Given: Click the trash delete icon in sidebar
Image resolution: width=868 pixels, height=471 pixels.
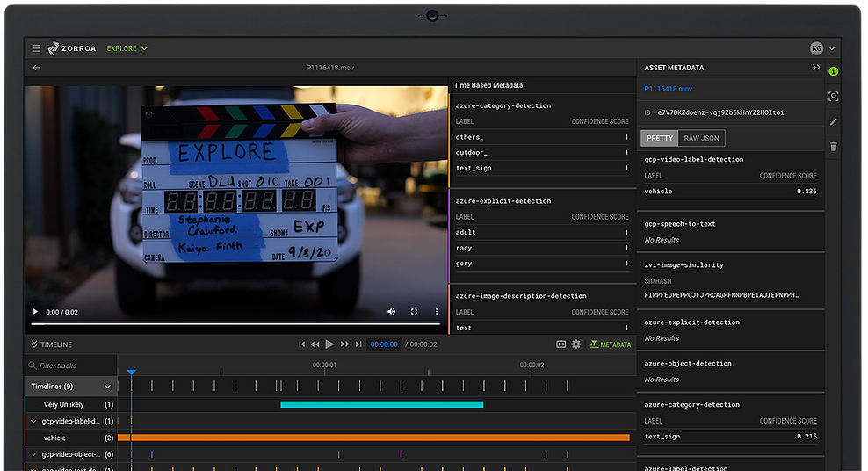Looking at the screenshot, I should pos(833,147).
